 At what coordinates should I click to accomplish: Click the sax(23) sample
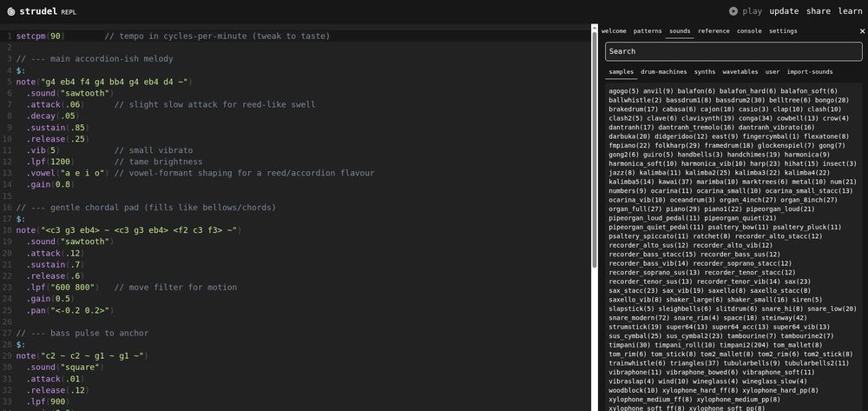(798, 282)
